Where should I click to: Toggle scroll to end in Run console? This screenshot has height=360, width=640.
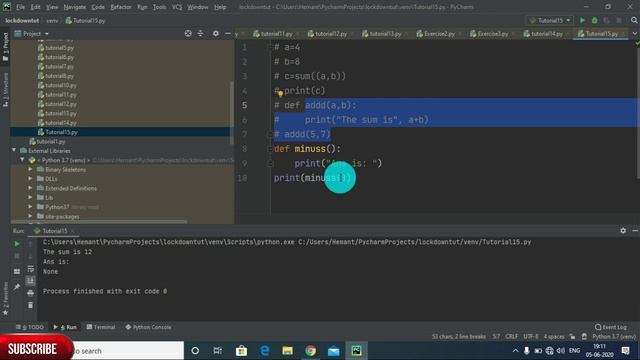click(31, 281)
